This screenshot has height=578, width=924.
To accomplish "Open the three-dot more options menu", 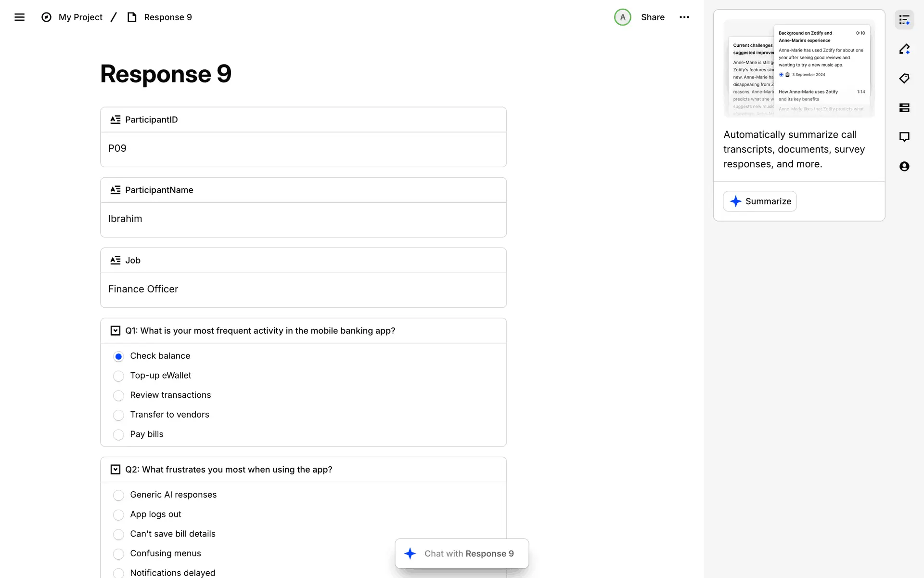I will point(684,17).
